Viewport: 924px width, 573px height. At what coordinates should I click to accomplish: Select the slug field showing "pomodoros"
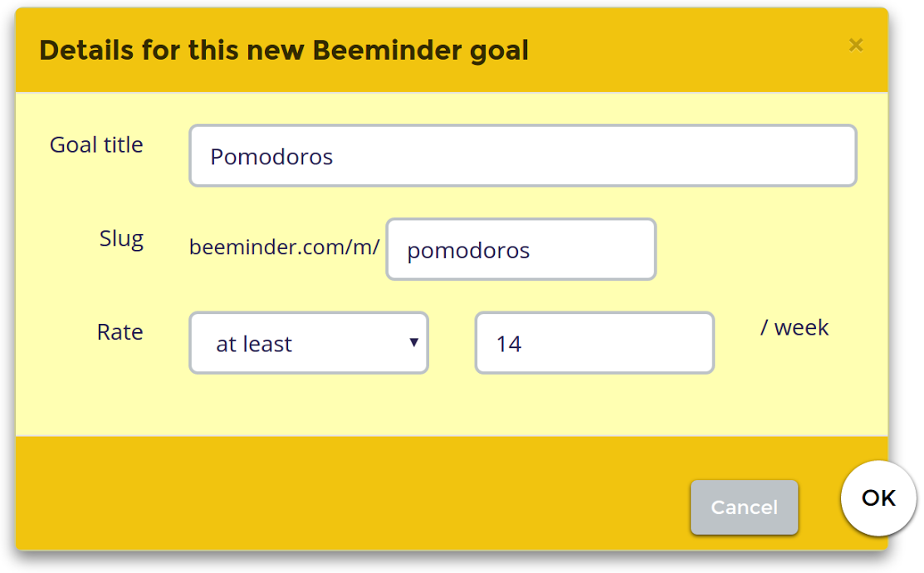[x=521, y=249]
